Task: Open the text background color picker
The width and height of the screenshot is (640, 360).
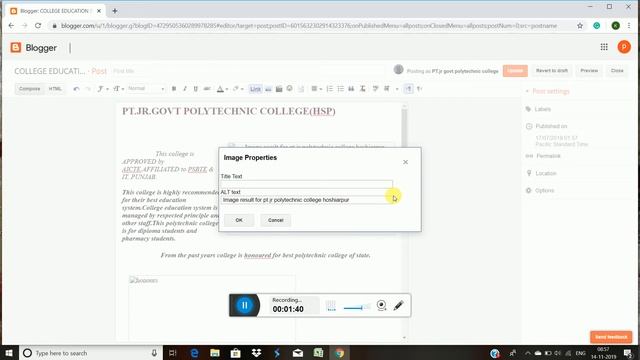Action: click(237, 89)
